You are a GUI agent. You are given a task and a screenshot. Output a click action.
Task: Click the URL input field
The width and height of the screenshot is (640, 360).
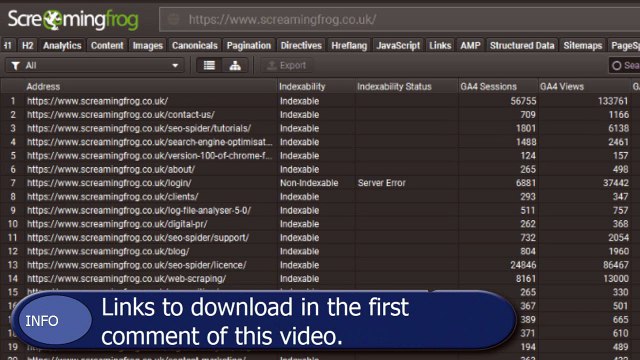point(400,19)
